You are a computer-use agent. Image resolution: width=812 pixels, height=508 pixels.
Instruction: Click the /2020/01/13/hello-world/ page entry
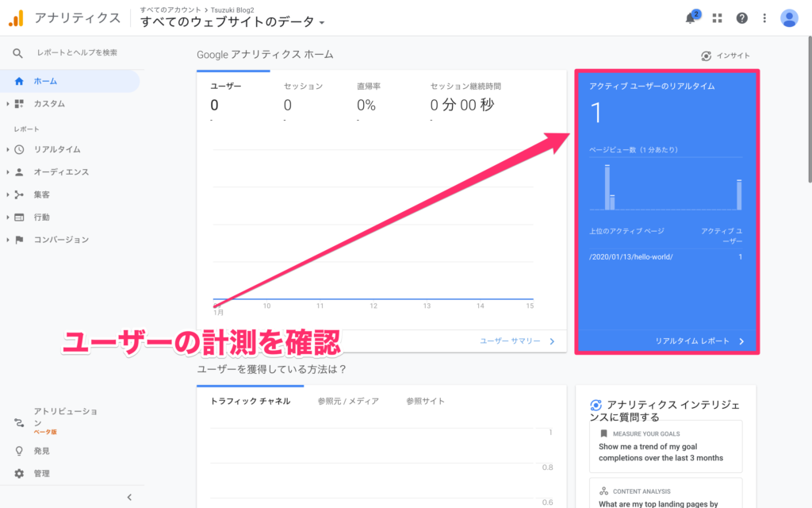tap(630, 256)
